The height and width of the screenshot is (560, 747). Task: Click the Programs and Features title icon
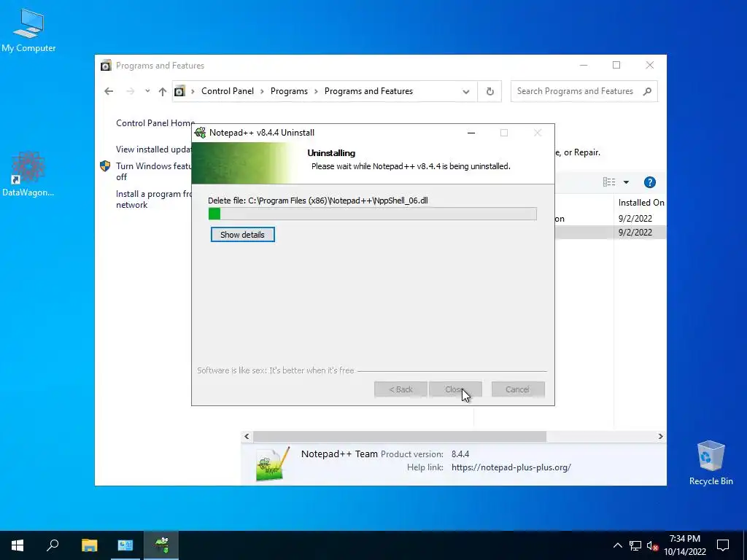(x=106, y=66)
